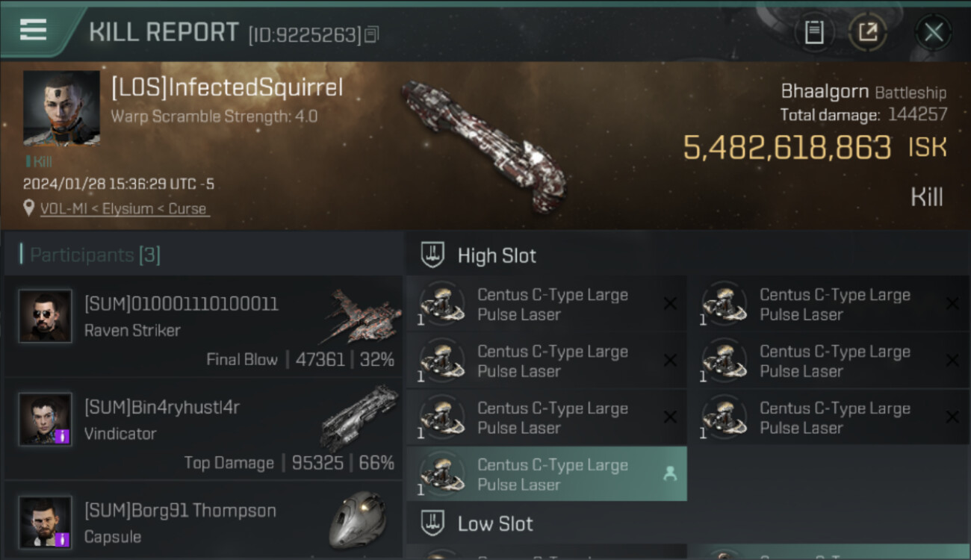Open the hamburger menu
This screenshot has width=971, height=560.
coord(34,30)
